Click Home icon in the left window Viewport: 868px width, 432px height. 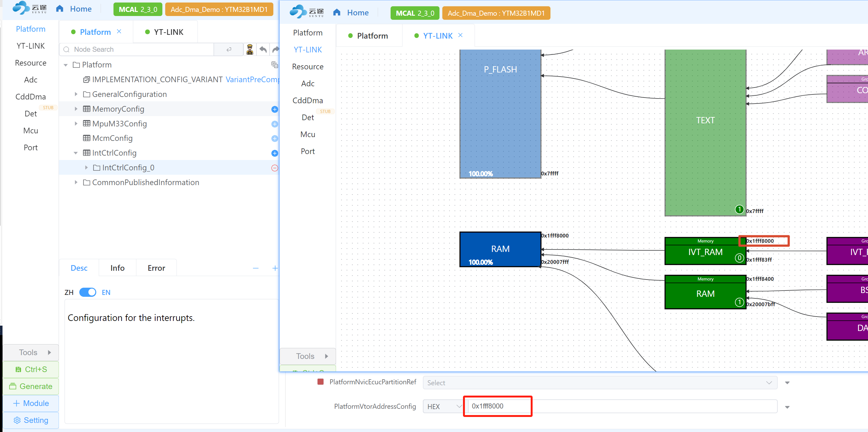click(60, 9)
